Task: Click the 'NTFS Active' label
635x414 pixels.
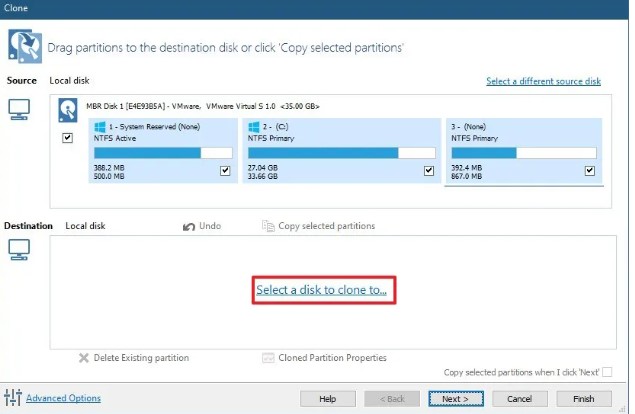Action: click(x=115, y=138)
